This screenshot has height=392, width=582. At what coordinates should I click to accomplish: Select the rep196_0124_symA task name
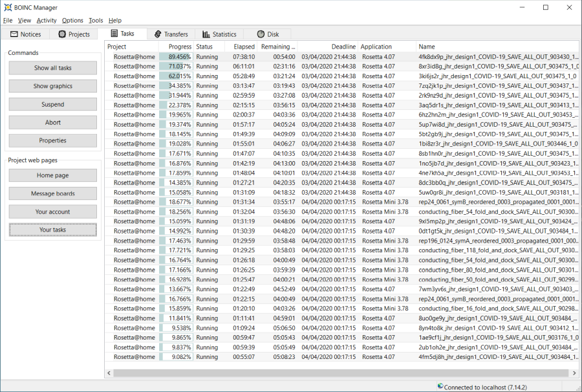point(498,241)
